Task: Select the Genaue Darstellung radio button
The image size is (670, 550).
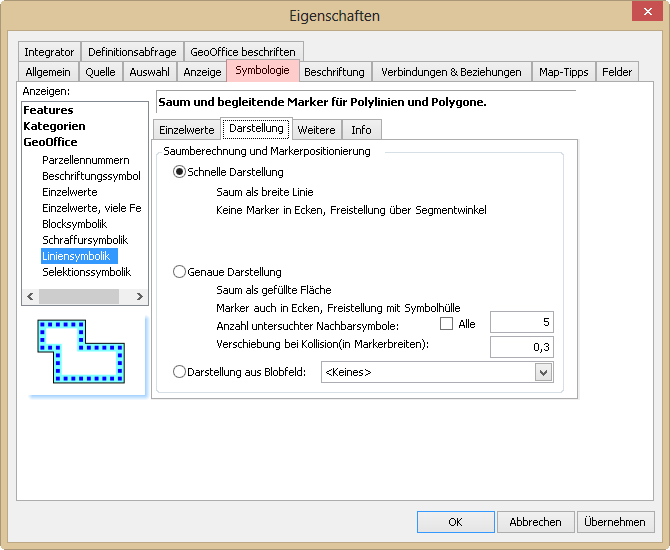Action: click(x=180, y=271)
